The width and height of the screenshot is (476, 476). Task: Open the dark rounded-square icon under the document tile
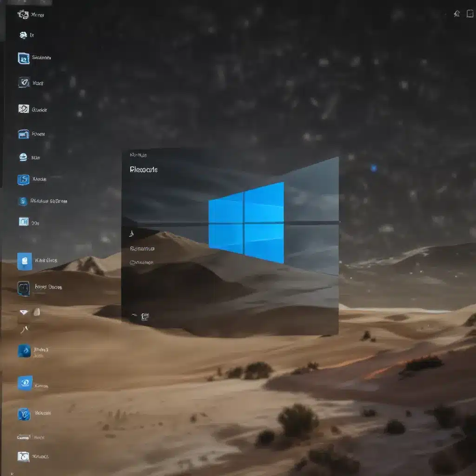[x=24, y=288]
